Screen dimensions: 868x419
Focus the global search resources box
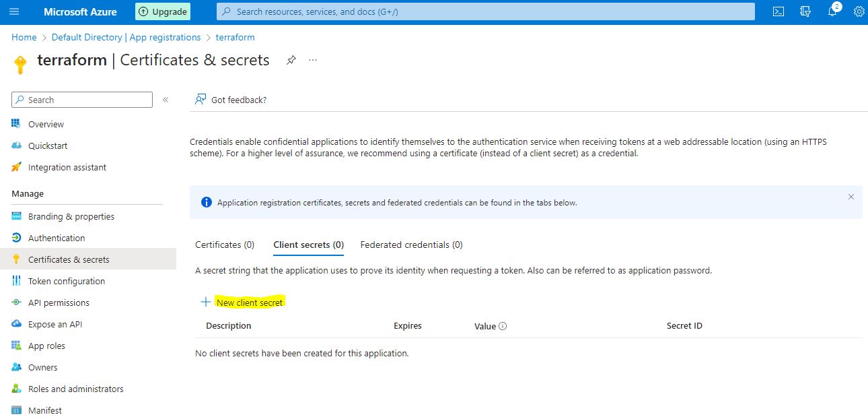pyautogui.click(x=486, y=11)
